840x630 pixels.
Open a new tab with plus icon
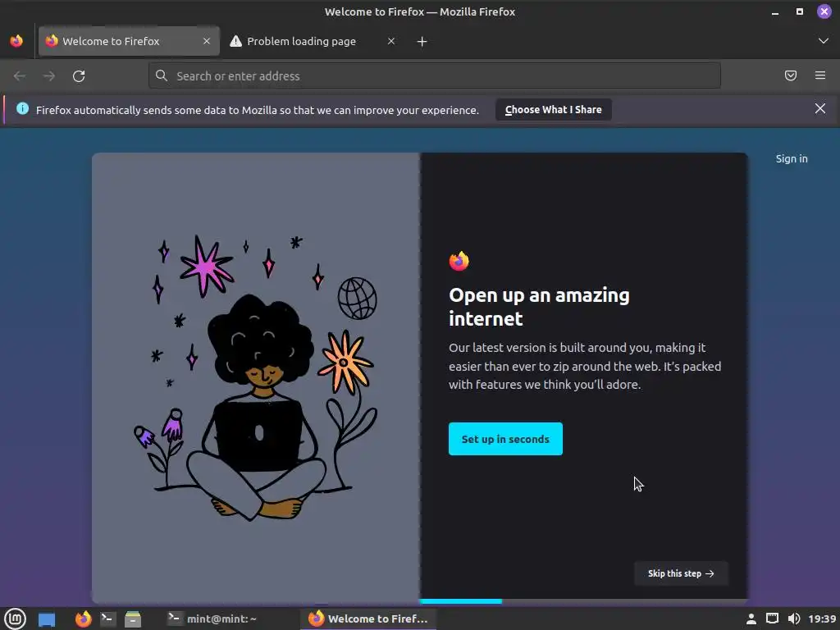click(422, 42)
